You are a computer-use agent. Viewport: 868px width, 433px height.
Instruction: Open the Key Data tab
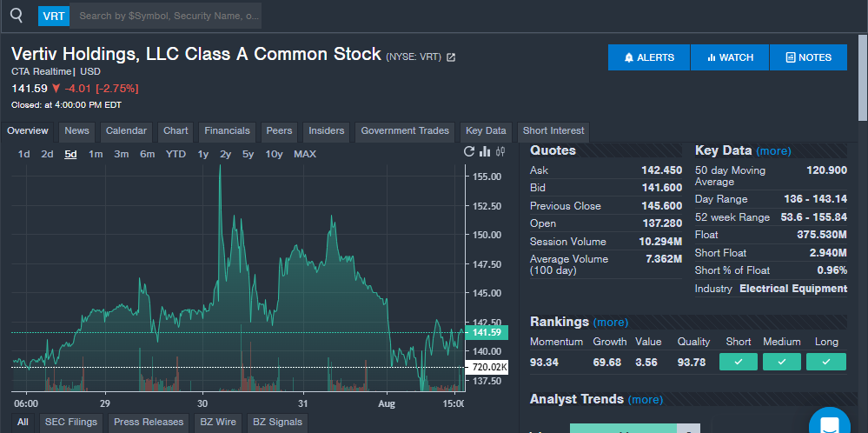[x=486, y=131]
